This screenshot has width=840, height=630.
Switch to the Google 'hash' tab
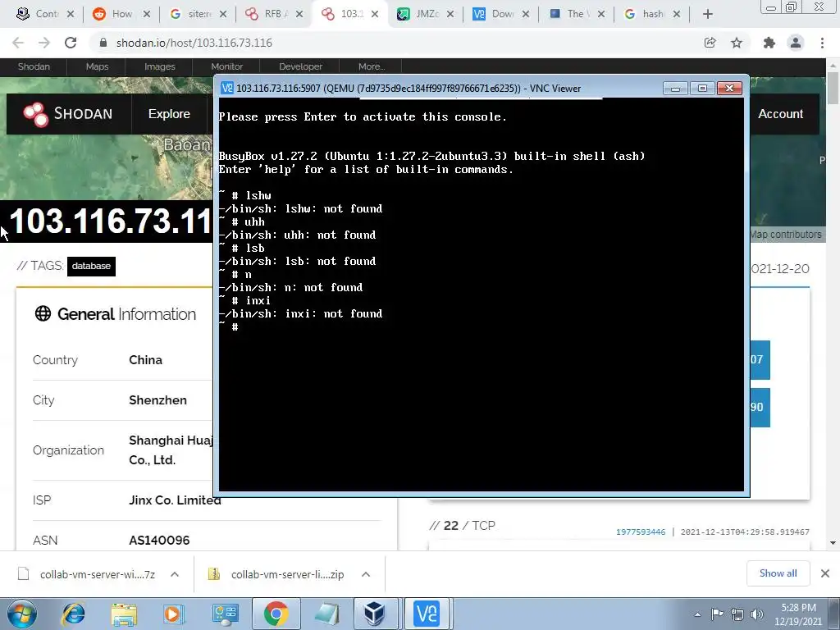pyautogui.click(x=652, y=14)
